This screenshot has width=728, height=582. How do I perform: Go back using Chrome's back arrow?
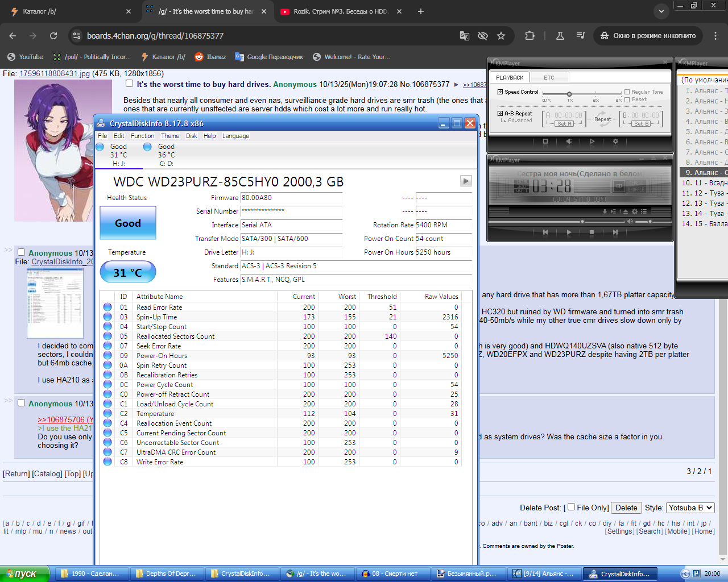click(13, 36)
